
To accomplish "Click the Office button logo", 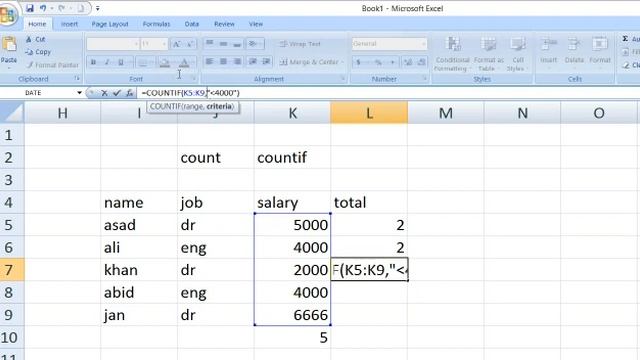I will tap(7, 14).
